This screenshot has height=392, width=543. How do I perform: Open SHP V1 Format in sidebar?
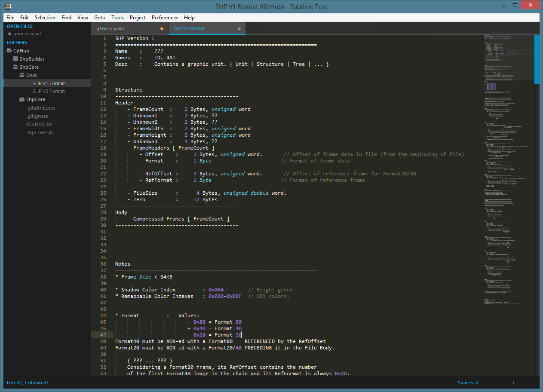point(49,83)
